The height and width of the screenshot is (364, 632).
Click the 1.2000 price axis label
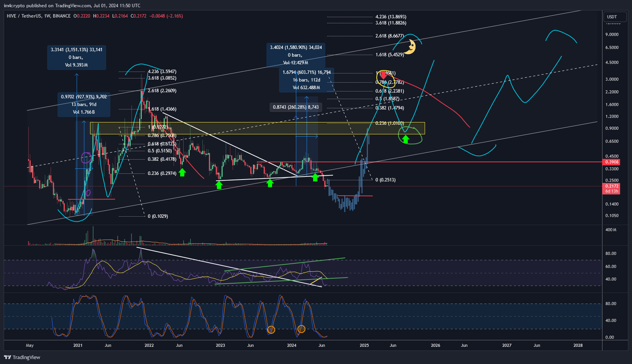(x=613, y=117)
